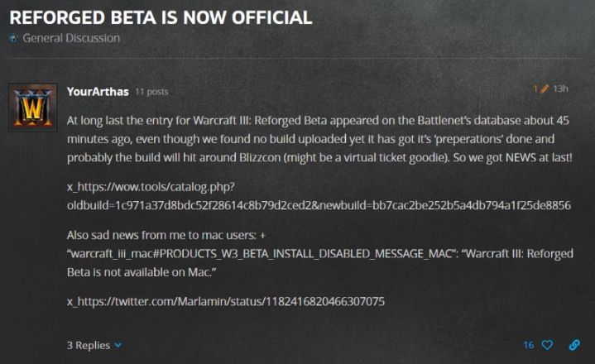Screen dimensions: 595x364
Task: Click the '11 posts' label
Action: [x=151, y=91]
